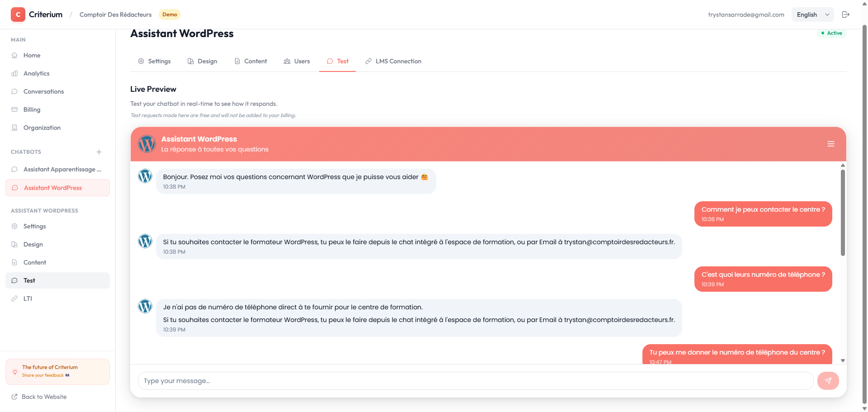Open Analytics from the sidebar
The height and width of the screenshot is (412, 868).
[x=36, y=73]
